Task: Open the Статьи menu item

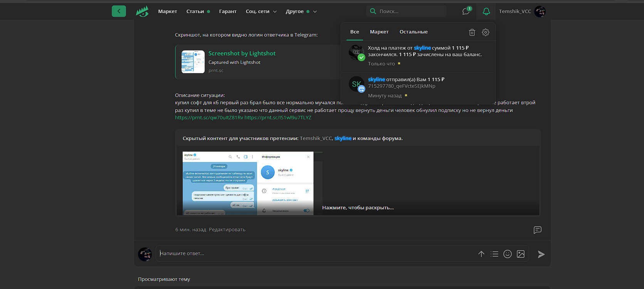Action: click(195, 12)
